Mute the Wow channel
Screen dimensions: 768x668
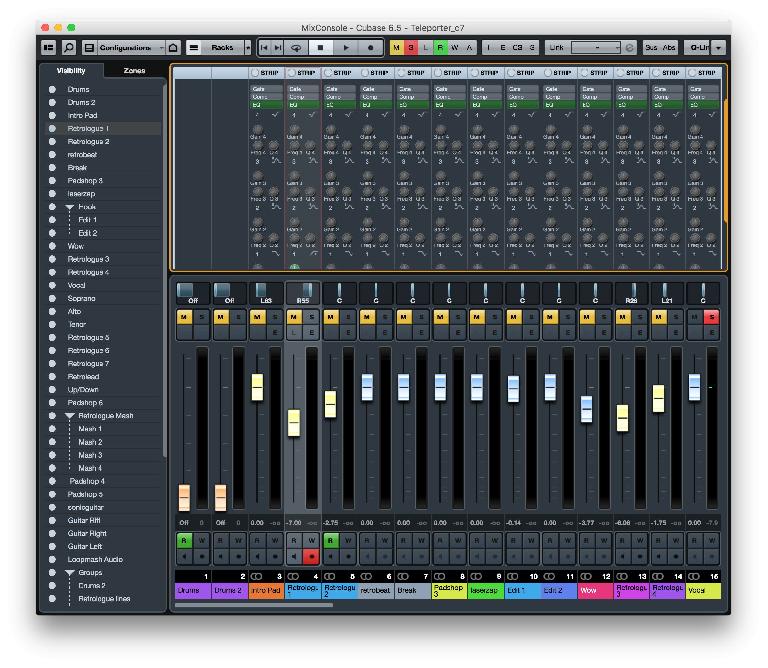[587, 317]
